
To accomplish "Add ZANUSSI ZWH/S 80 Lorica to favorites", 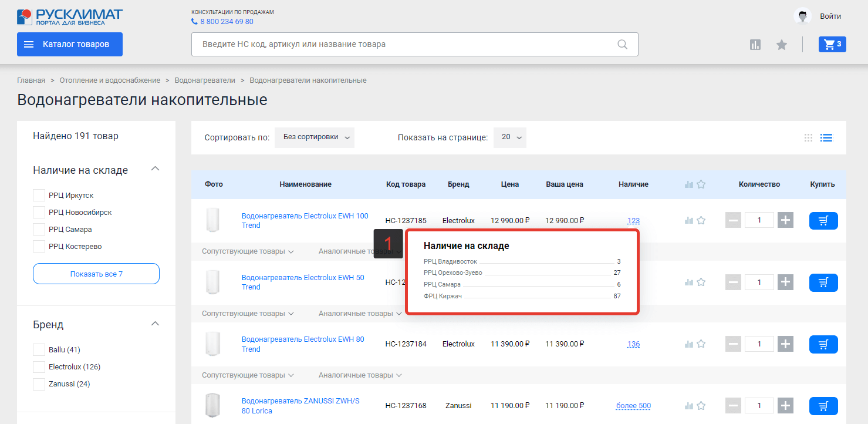I will tap(701, 406).
